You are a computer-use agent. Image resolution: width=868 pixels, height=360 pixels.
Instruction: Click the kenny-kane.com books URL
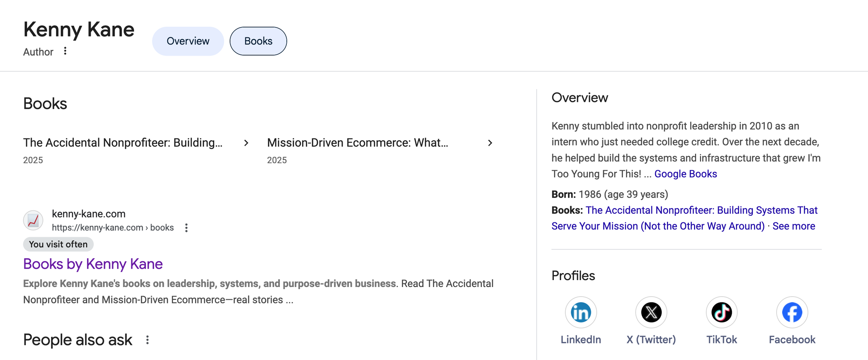(112, 228)
